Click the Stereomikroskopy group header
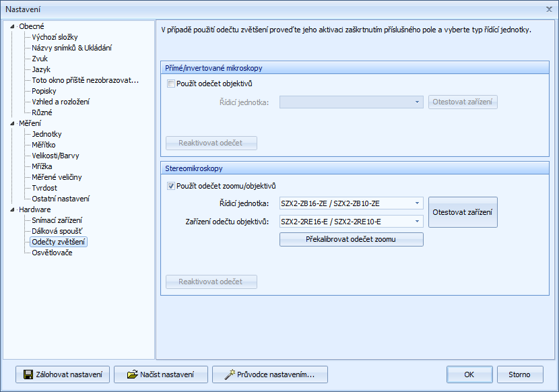 tap(355, 168)
